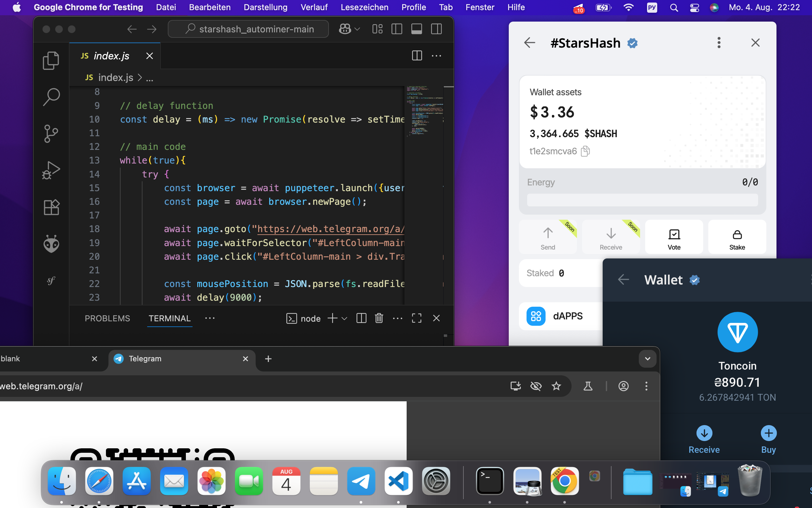Go back in the StarsHash app

coord(529,43)
